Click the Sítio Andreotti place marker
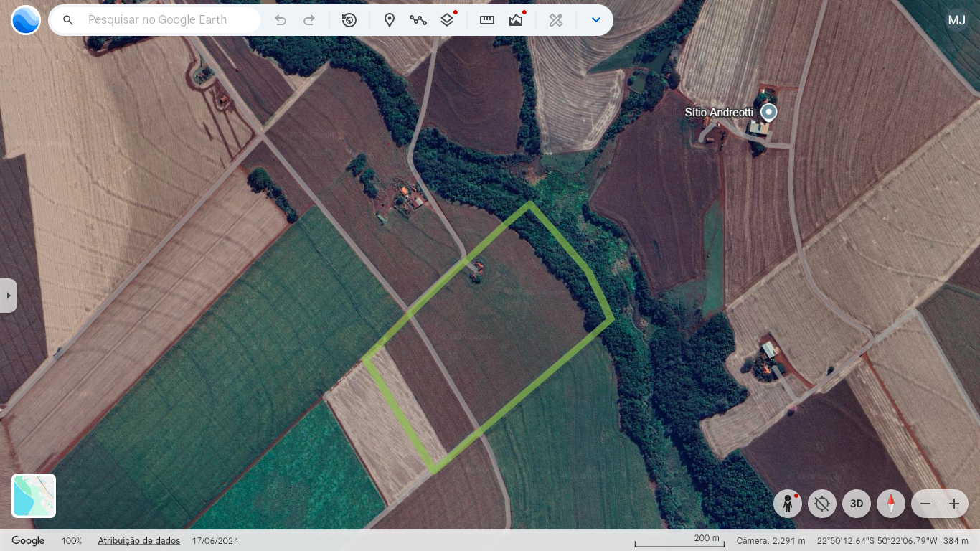980x551 pixels. (768, 112)
